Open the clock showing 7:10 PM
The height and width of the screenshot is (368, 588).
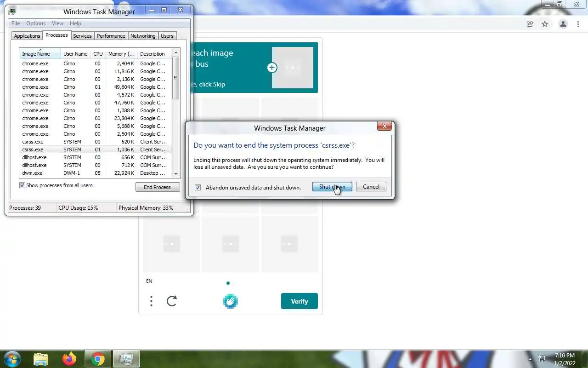tap(565, 359)
